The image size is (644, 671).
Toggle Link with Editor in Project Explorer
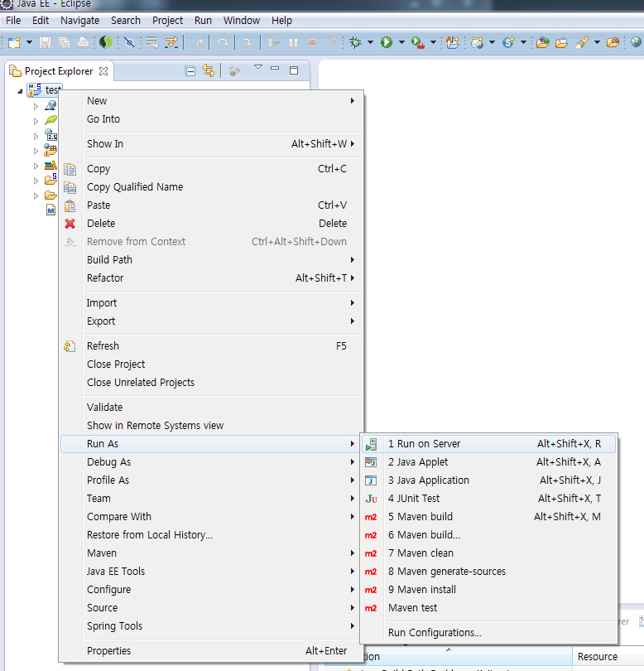pos(209,70)
